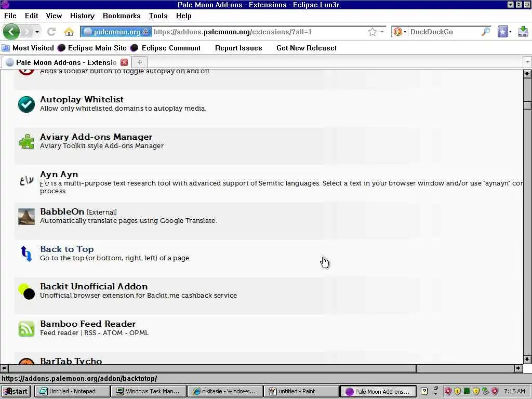Open the list all tabs dropdown
The height and width of the screenshot is (399, 532).
click(527, 62)
